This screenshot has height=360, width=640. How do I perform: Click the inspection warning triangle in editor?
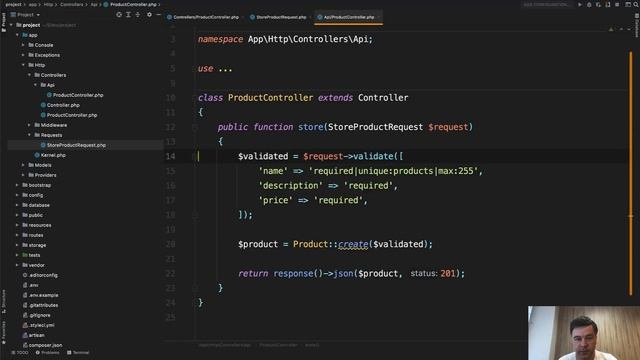(611, 29)
